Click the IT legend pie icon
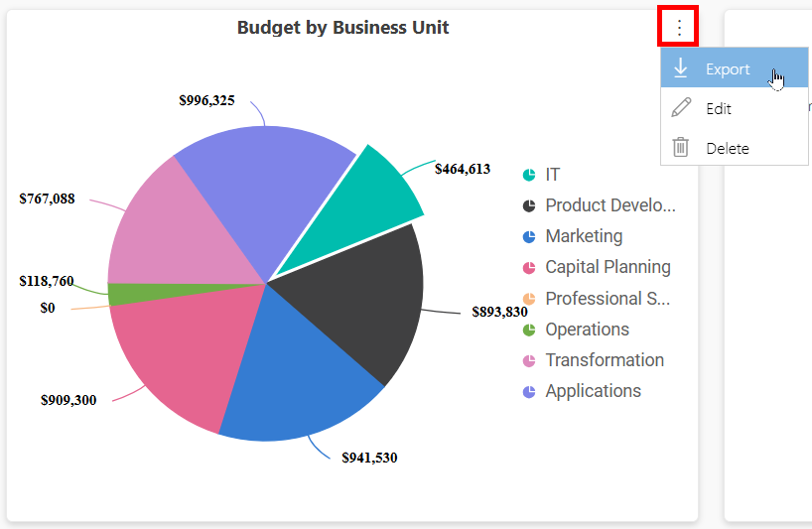 (529, 175)
